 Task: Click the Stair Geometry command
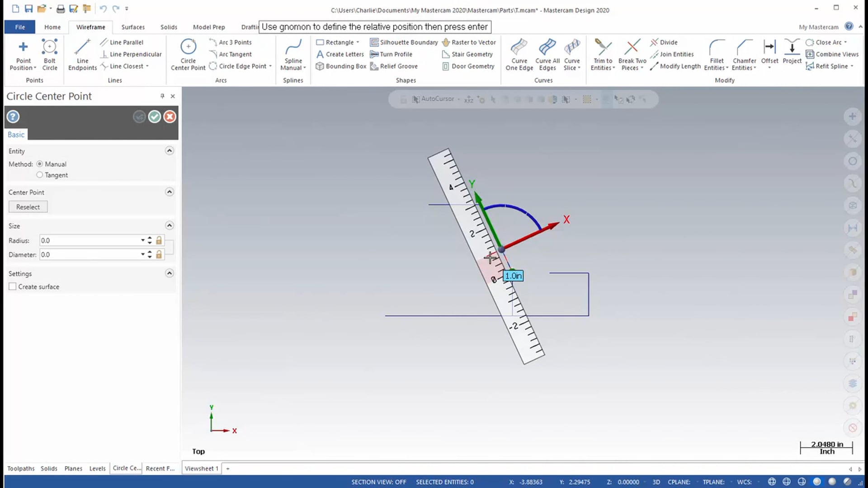[x=467, y=54]
